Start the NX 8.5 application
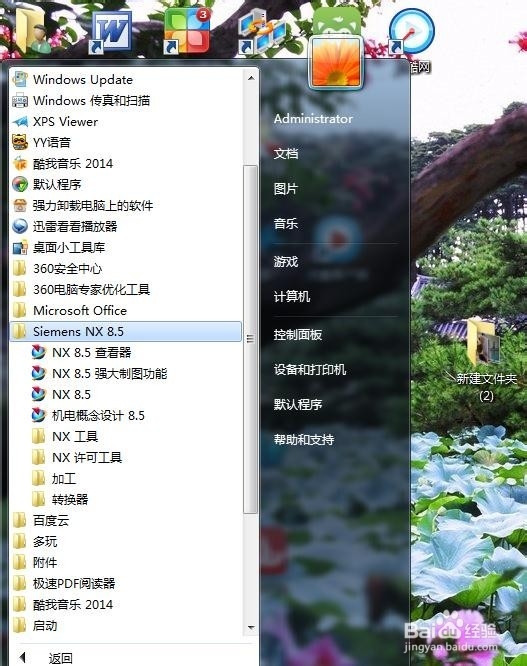 pyautogui.click(x=61, y=395)
